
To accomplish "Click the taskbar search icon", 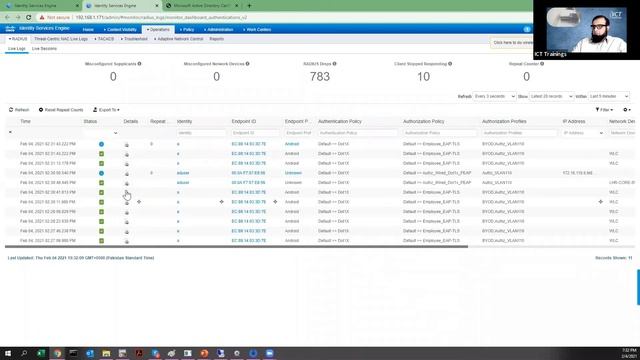I will coord(24,353).
